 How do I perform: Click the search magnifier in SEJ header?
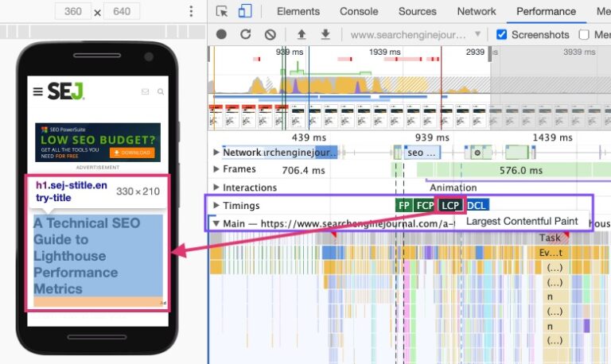click(x=161, y=91)
